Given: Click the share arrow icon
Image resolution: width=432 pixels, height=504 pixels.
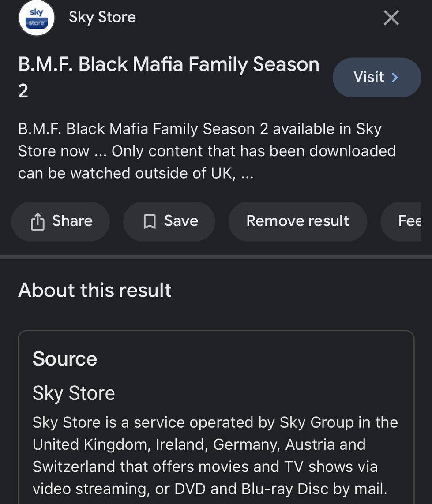Looking at the screenshot, I should tap(38, 221).
